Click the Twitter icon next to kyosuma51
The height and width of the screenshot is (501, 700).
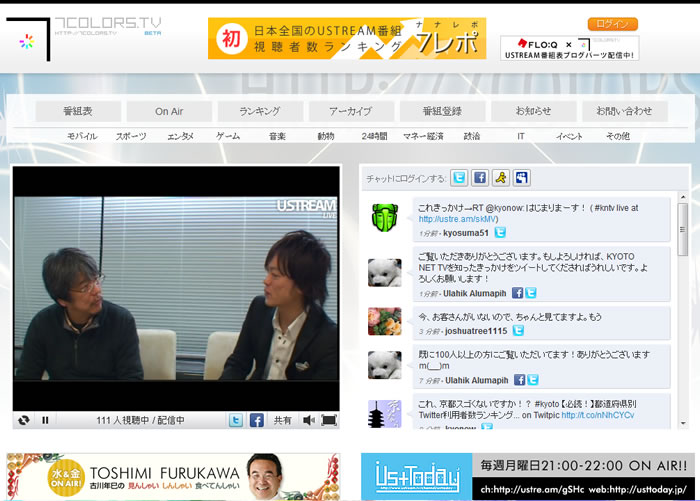pyautogui.click(x=500, y=233)
